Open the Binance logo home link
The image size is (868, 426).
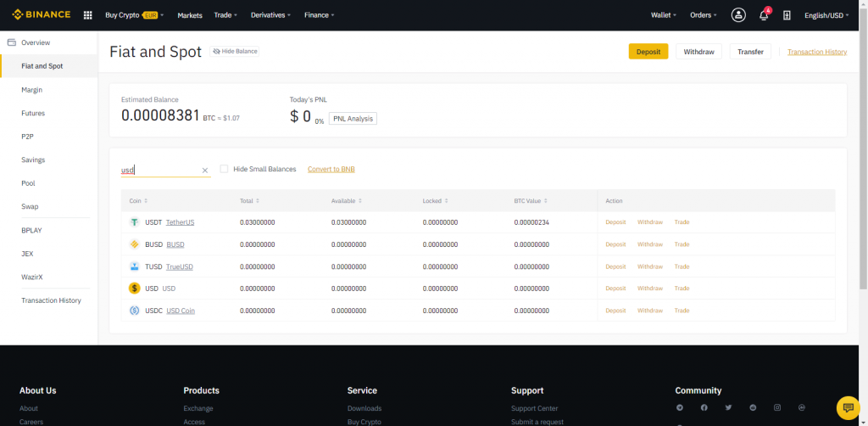click(x=42, y=15)
